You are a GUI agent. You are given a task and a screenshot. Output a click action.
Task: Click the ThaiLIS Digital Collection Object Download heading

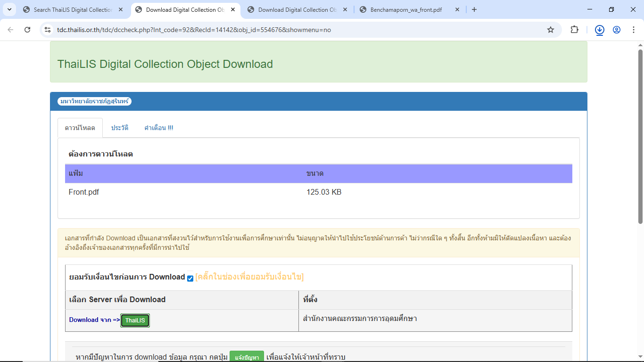coord(165,64)
